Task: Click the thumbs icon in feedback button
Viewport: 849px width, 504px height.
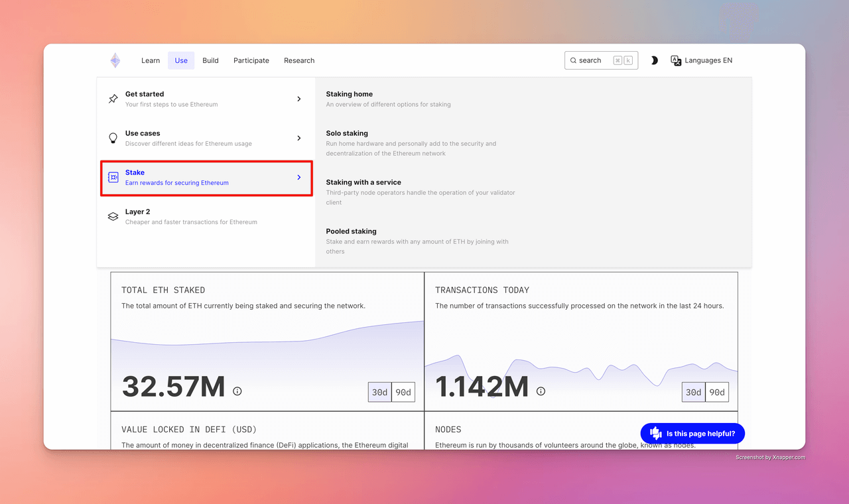Action: click(656, 433)
